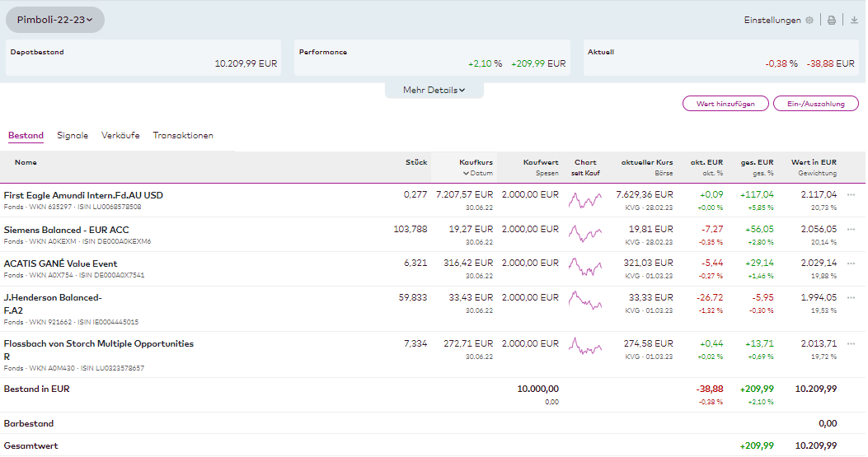Click the print icon in header
This screenshot has width=868, height=457.
[832, 21]
